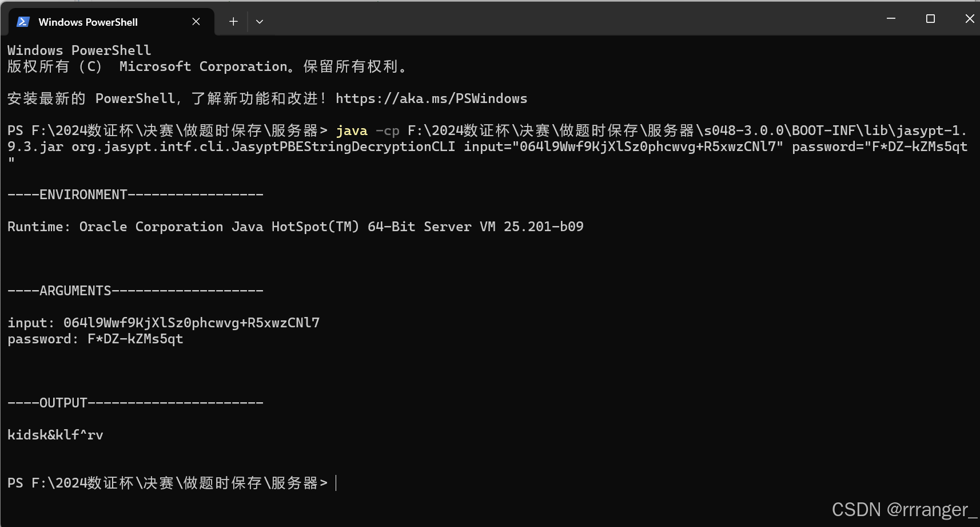Click the PowerShell icon on the tab
The width and height of the screenshot is (980, 527).
(23, 22)
